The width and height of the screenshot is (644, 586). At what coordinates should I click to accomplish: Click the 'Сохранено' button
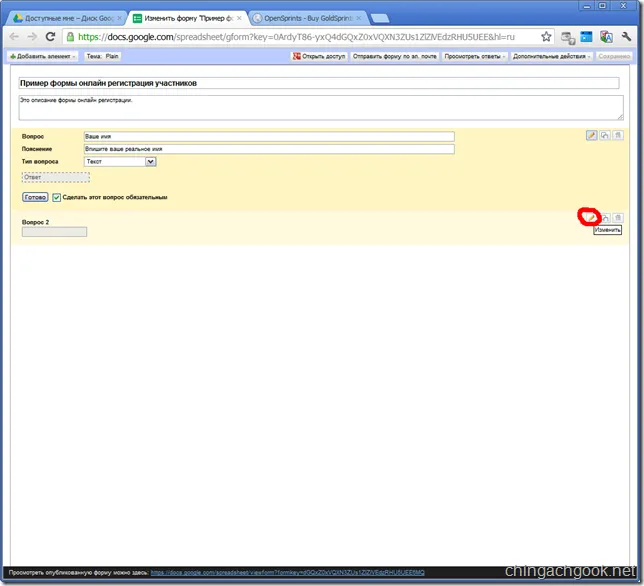pyautogui.click(x=614, y=56)
